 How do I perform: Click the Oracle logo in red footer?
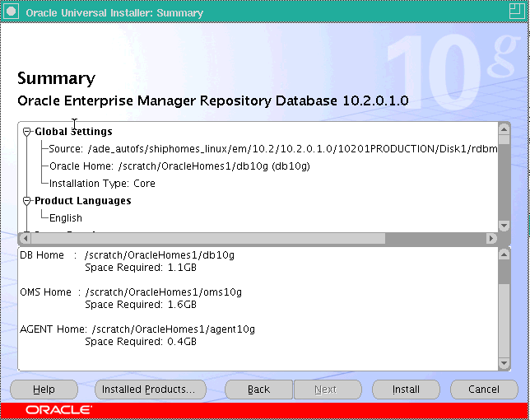58,410
